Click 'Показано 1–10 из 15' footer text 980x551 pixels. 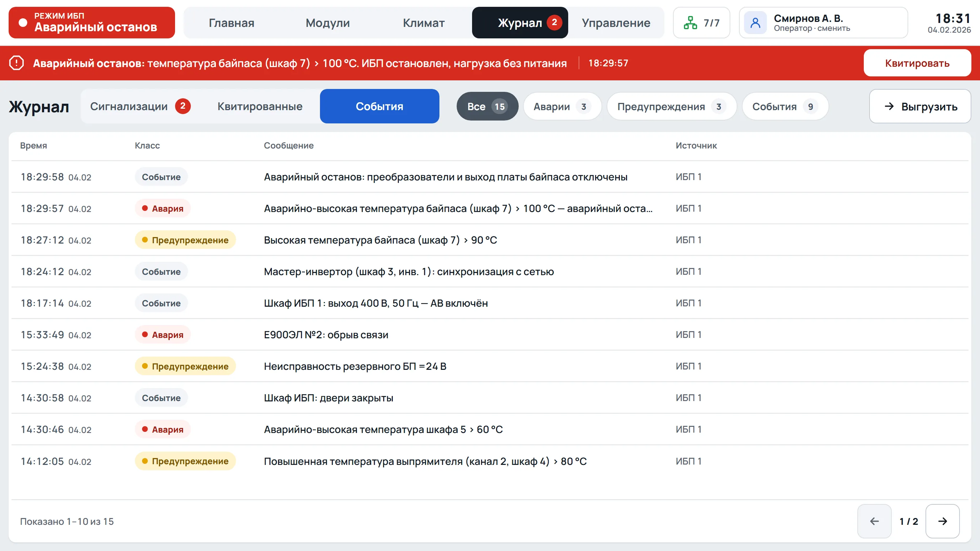point(67,521)
